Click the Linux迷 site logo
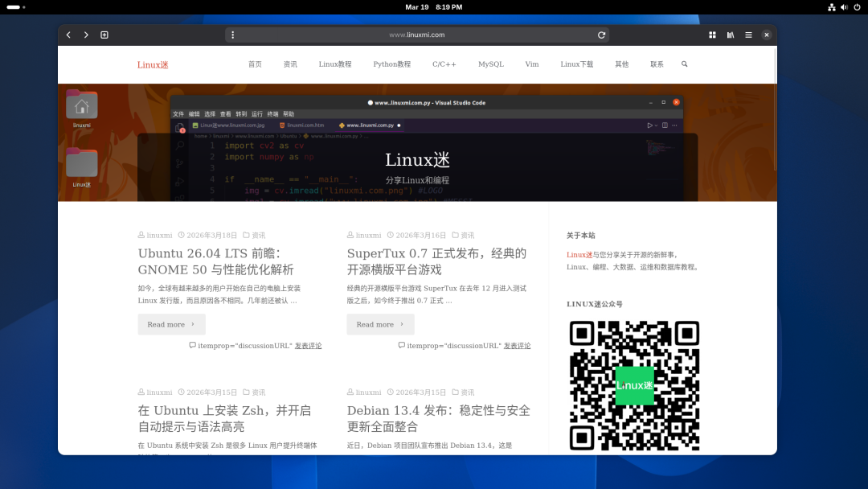Screen dimensions: 868x489 tap(153, 65)
